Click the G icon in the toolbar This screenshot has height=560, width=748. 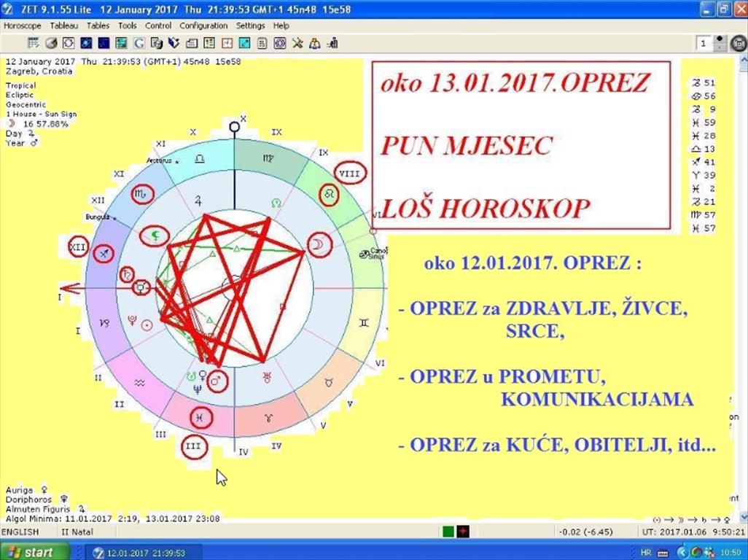(139, 43)
